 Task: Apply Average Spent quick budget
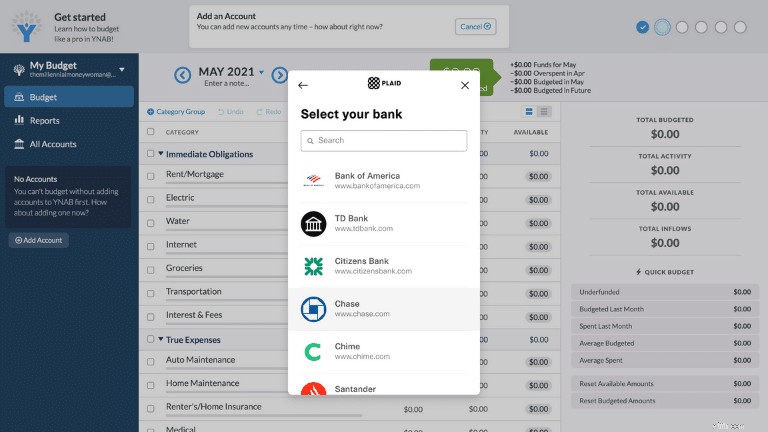point(665,360)
